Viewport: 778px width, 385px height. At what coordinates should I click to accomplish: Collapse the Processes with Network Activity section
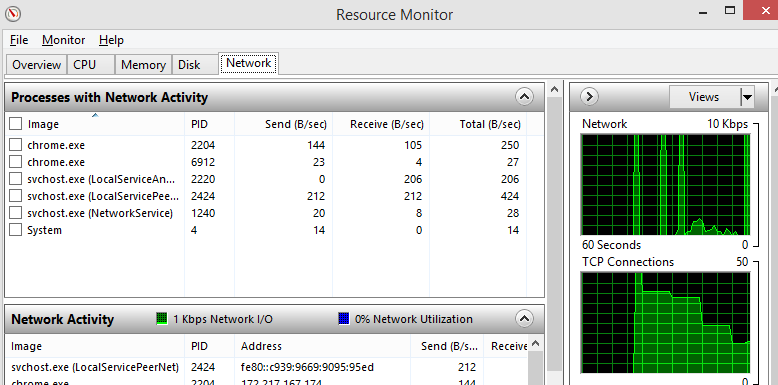click(524, 97)
